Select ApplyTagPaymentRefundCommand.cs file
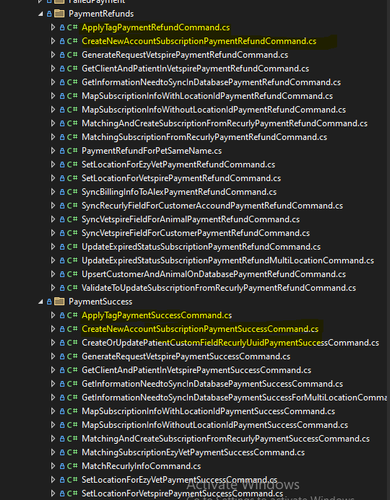 click(x=156, y=28)
